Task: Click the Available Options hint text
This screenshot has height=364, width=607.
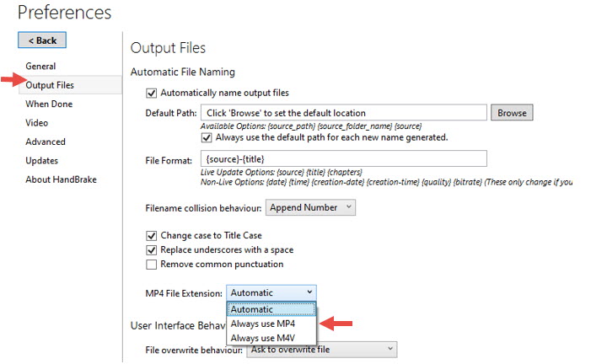Action: pos(311,126)
